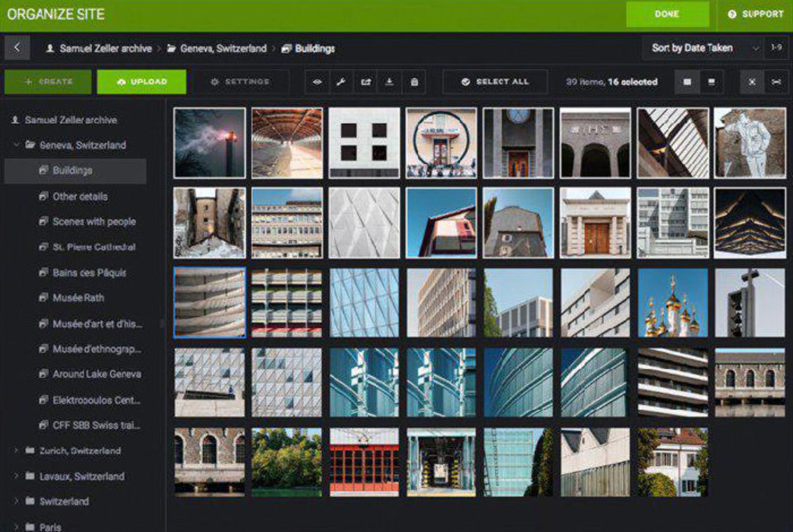Click the Select All button
The image size is (793, 532).
point(495,82)
